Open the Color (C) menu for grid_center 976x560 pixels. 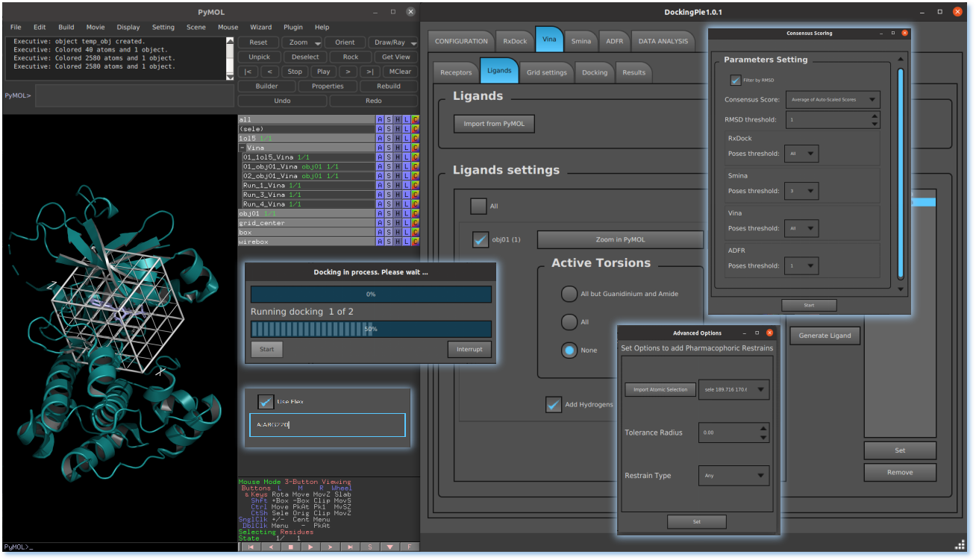coord(416,223)
